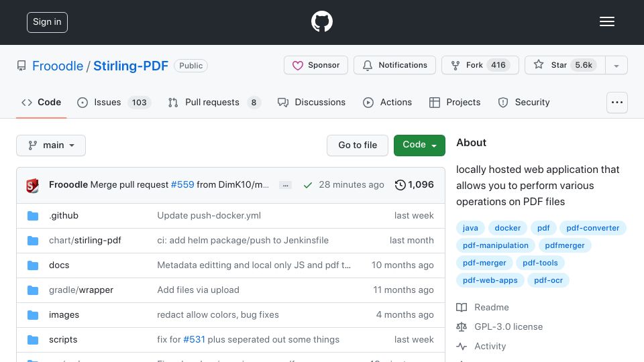
Task: Select the pdf-converter topic tag
Action: (592, 228)
